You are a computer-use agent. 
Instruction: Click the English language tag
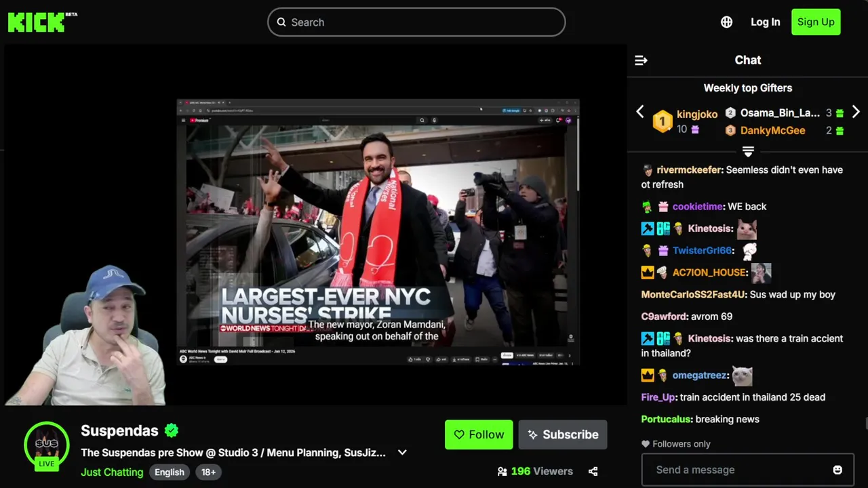(170, 472)
